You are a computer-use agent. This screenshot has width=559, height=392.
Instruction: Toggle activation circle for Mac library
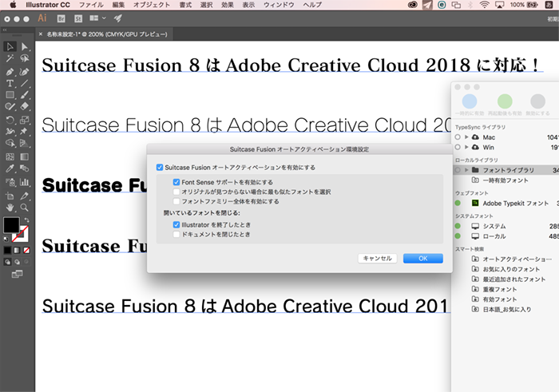(x=458, y=137)
